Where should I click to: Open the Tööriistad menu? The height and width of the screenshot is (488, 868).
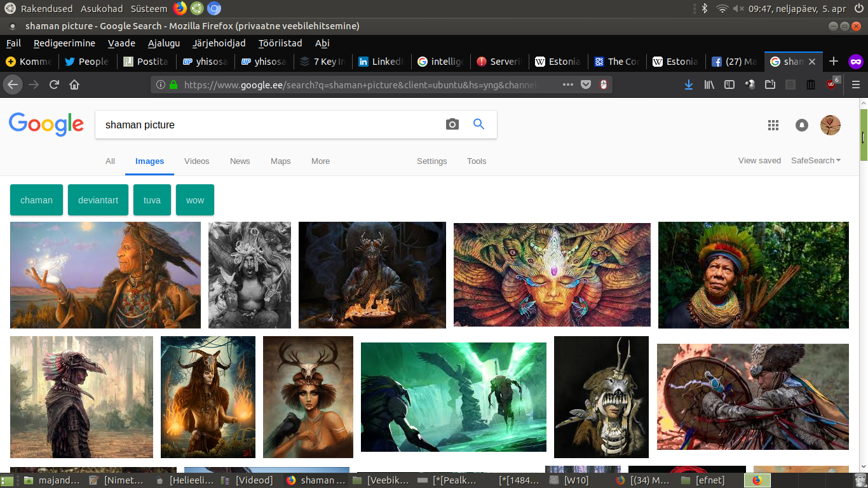click(x=280, y=43)
